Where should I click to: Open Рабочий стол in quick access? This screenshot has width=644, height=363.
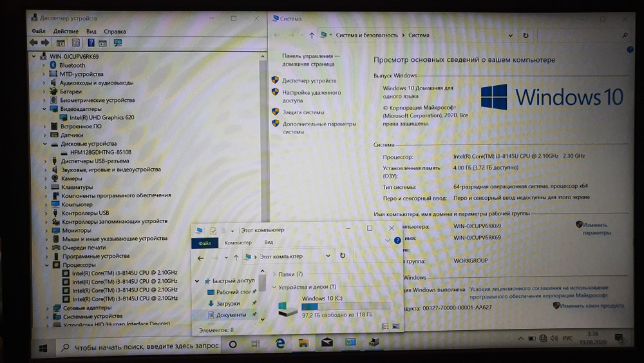click(232, 292)
